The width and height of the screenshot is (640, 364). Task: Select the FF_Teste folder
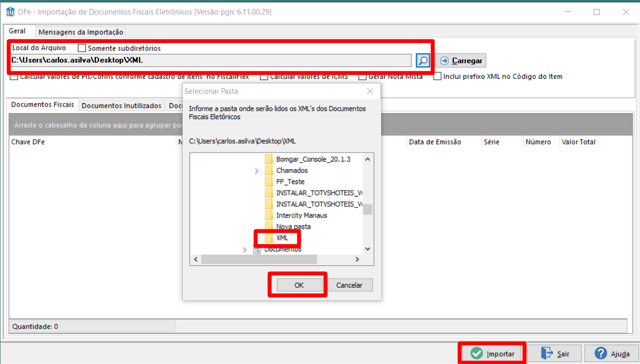click(290, 182)
